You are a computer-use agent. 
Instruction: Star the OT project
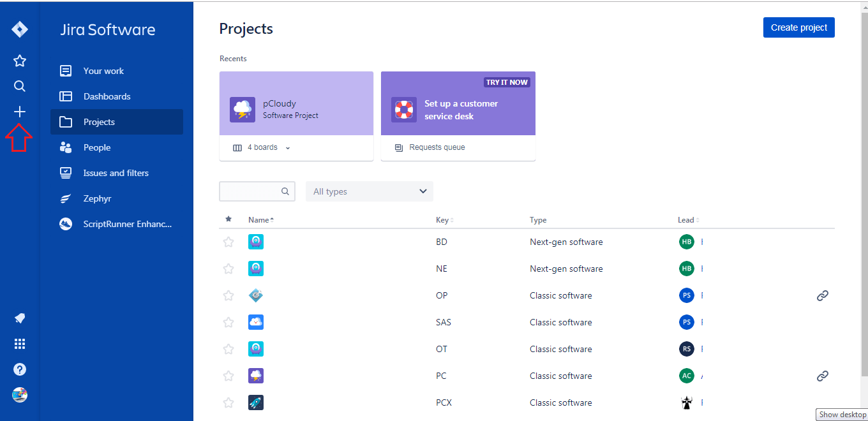click(x=228, y=349)
